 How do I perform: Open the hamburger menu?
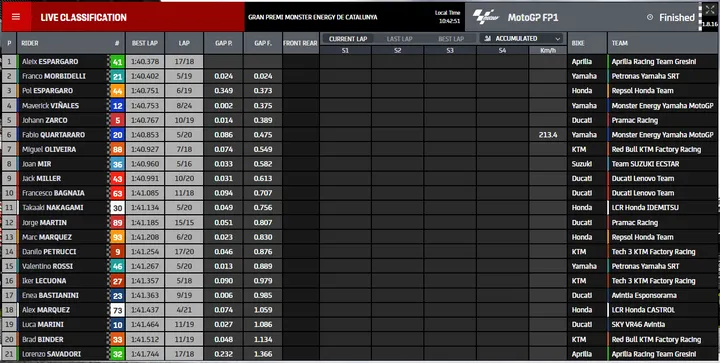[16, 17]
